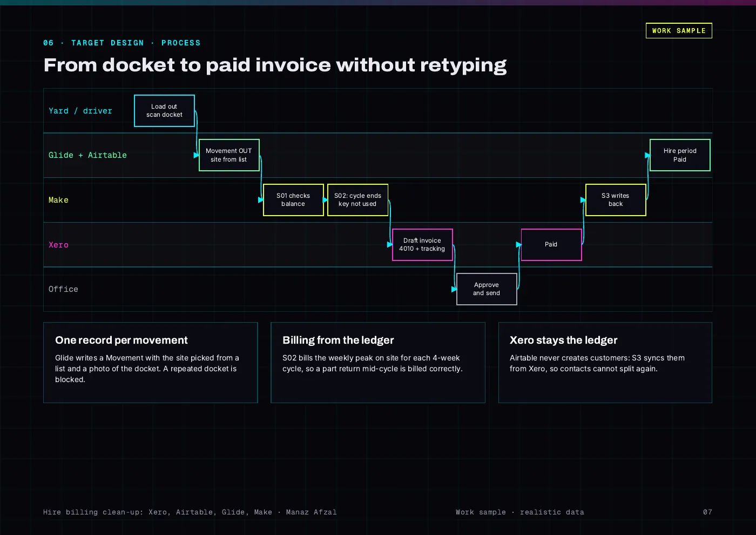756x535 pixels.
Task: Click the text 'Airtable never creates customers'
Action: [569, 358]
